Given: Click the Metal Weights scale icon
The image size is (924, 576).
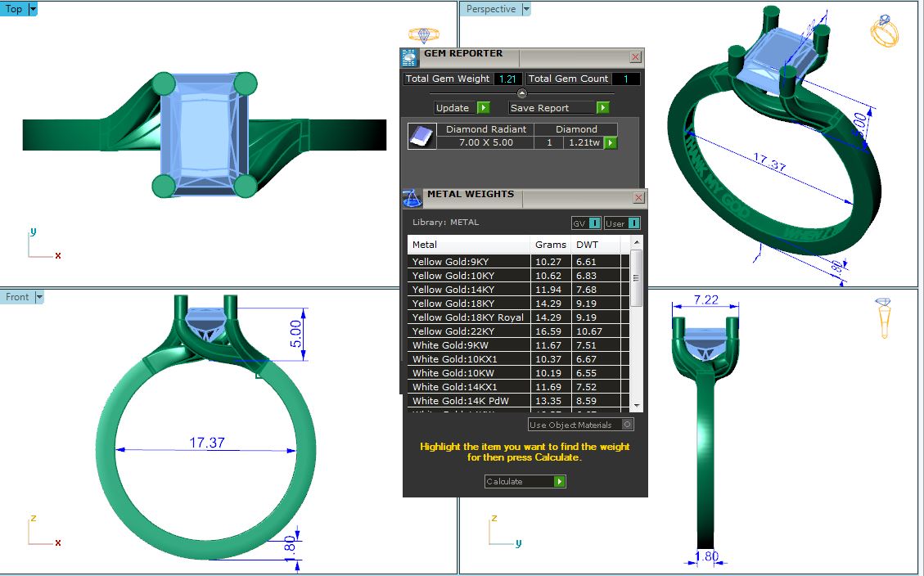Looking at the screenshot, I should click(x=412, y=198).
